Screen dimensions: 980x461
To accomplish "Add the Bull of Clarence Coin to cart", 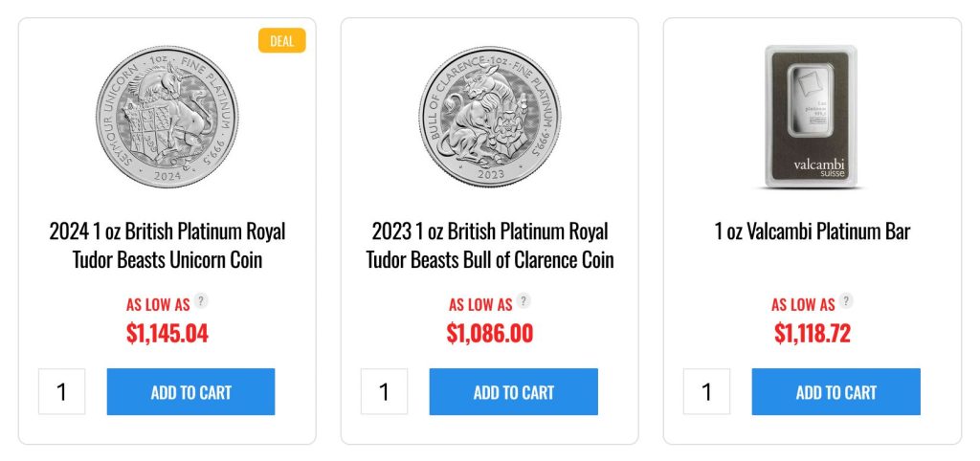I will [x=513, y=392].
